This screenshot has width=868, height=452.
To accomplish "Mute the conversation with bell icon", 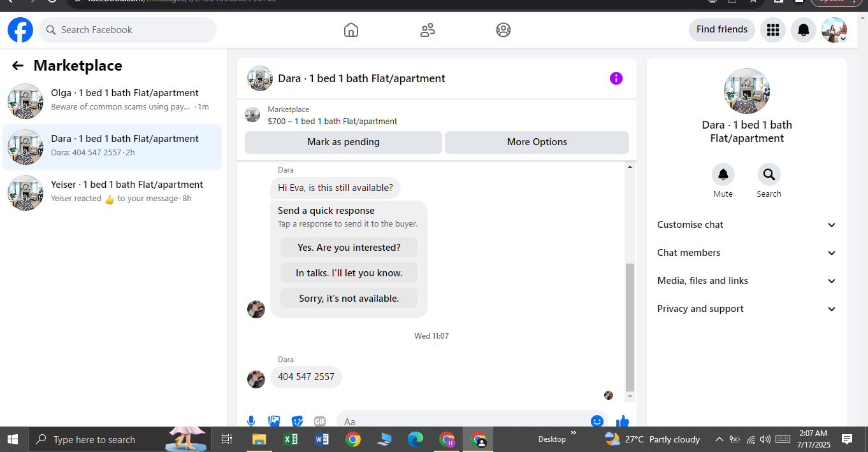I will coord(723,174).
